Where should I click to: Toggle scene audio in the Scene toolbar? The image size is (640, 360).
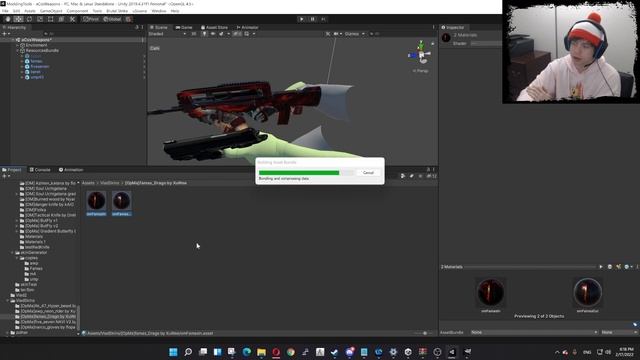(213, 34)
